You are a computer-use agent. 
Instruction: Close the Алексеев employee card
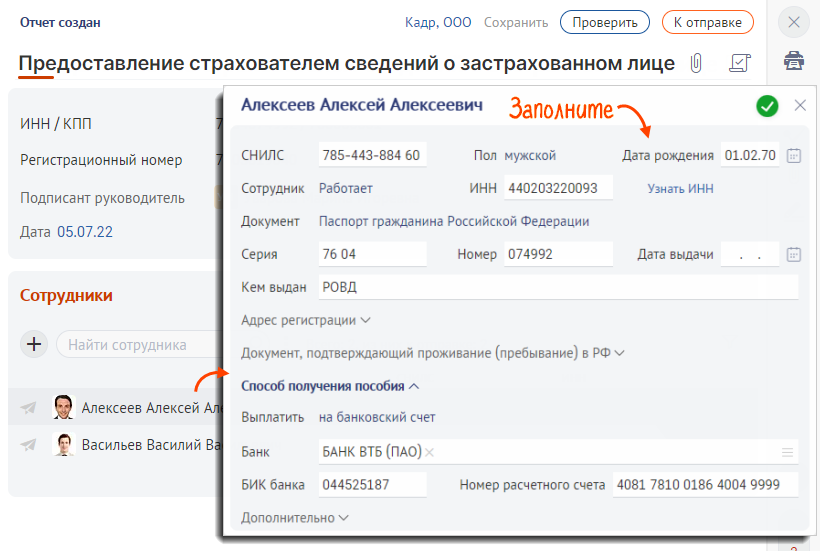[x=800, y=105]
